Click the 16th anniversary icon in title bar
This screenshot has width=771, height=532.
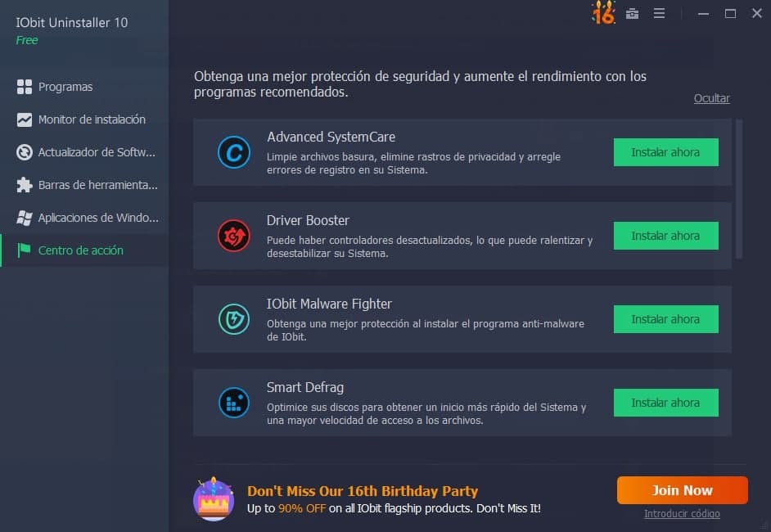pos(603,13)
